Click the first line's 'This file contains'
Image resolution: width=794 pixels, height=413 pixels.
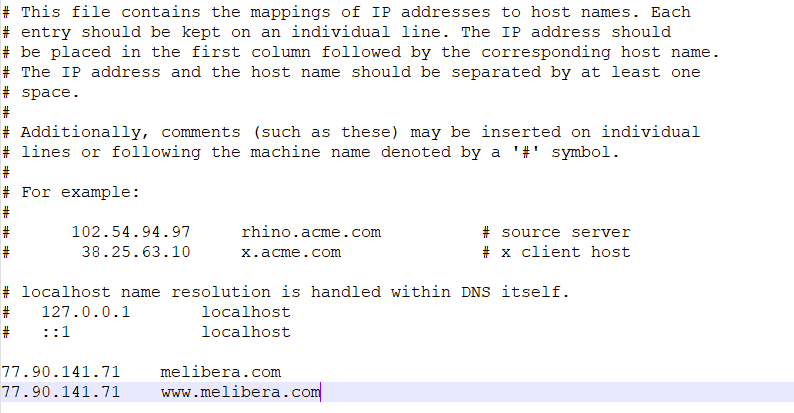[x=110, y=12]
